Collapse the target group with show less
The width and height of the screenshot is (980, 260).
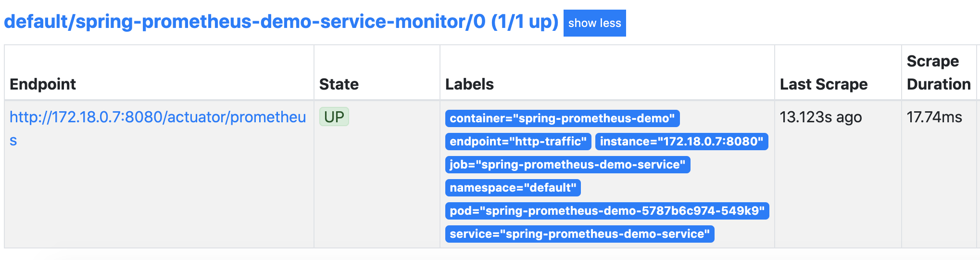(x=594, y=23)
